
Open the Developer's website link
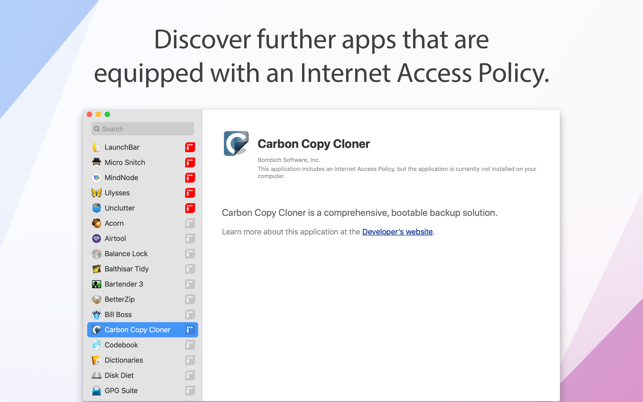(397, 232)
